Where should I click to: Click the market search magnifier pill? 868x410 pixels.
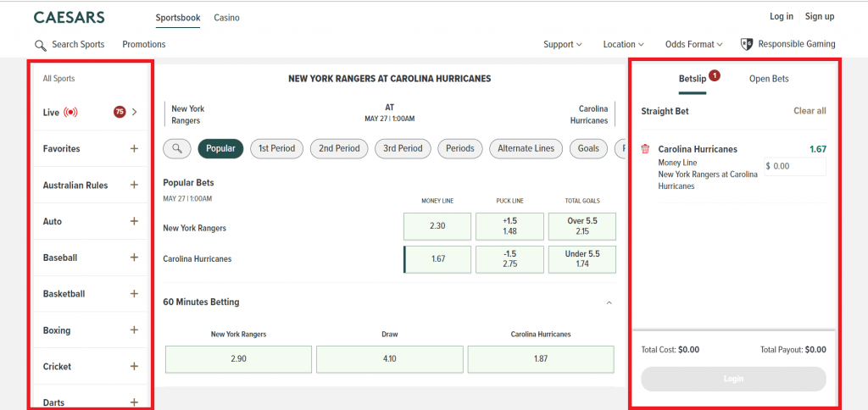tap(177, 148)
